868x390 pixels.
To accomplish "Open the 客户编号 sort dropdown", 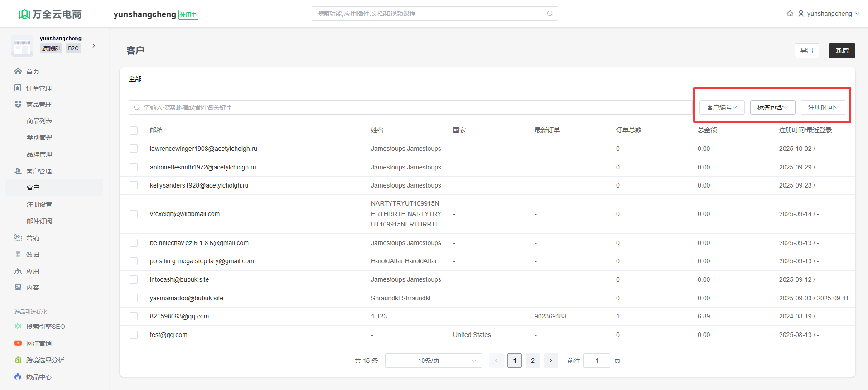I will [722, 107].
